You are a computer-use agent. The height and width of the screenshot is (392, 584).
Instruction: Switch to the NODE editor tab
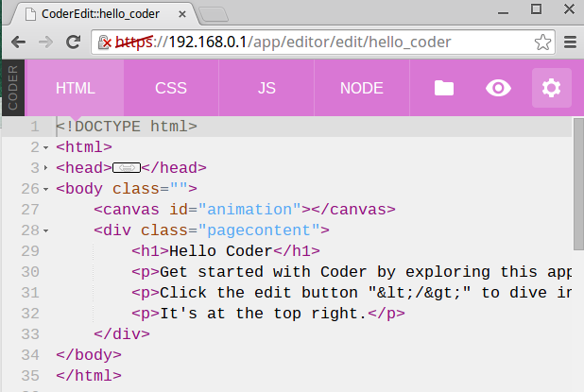pos(362,88)
